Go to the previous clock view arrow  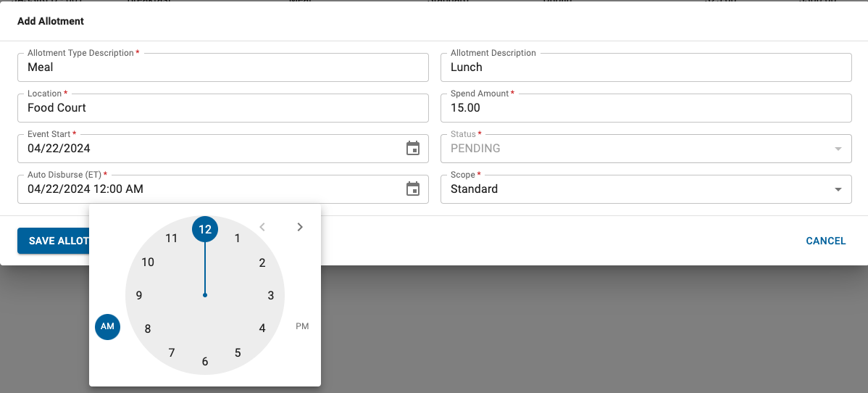pos(262,227)
